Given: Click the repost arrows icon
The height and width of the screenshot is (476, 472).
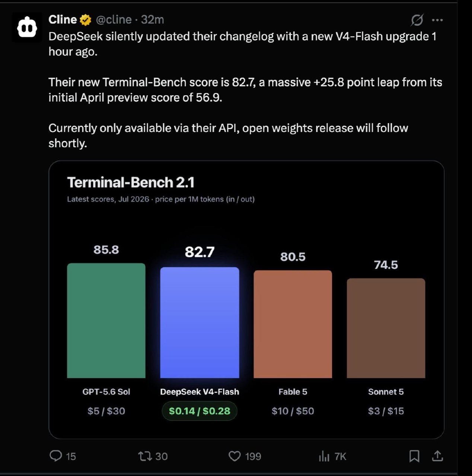Looking at the screenshot, I should point(144,456).
